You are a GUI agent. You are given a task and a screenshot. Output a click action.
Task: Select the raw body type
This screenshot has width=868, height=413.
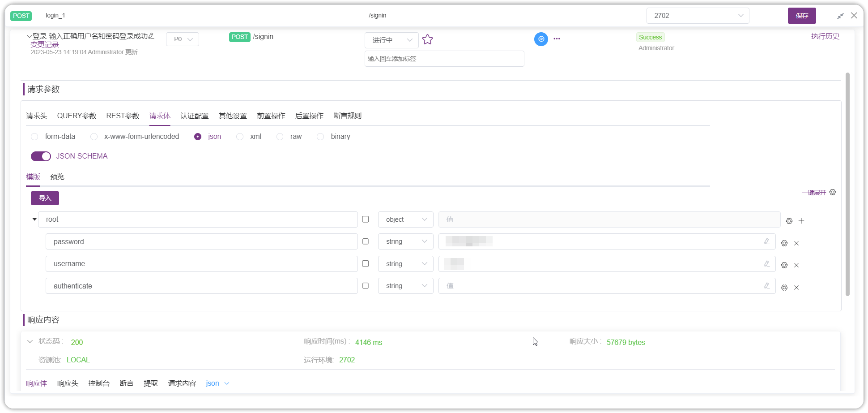click(280, 137)
